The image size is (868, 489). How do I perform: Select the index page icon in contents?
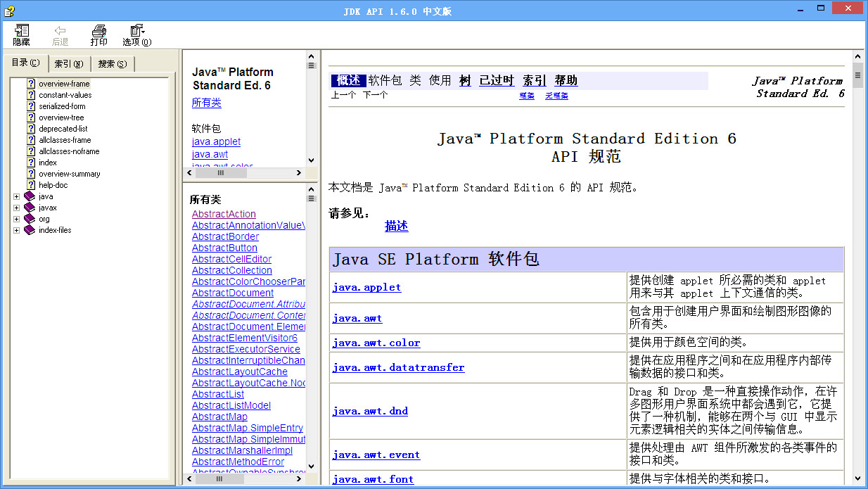[x=31, y=163]
